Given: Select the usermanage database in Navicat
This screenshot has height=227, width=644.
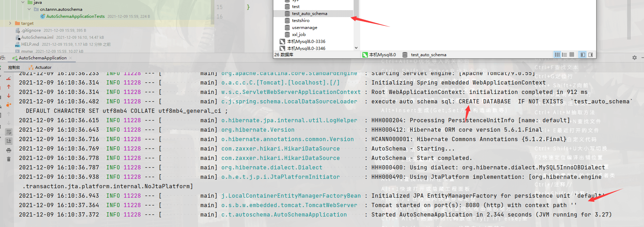Looking at the screenshot, I should (304, 28).
